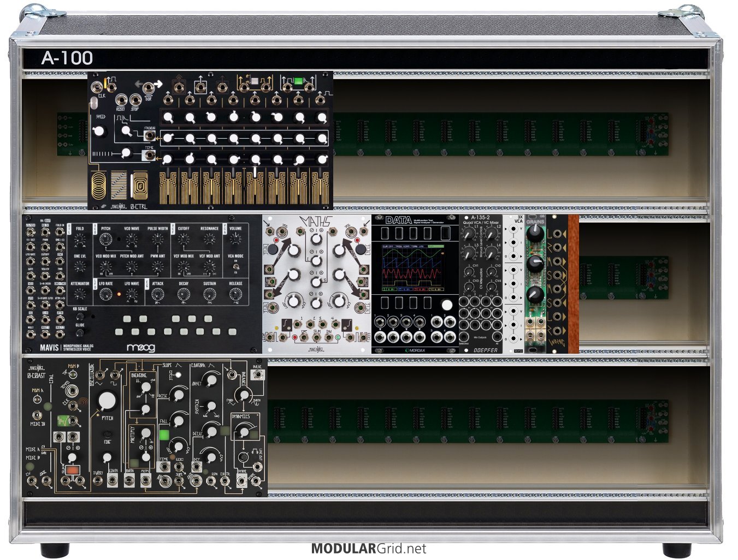Open the MODULARGrid.net link

pos(369,549)
